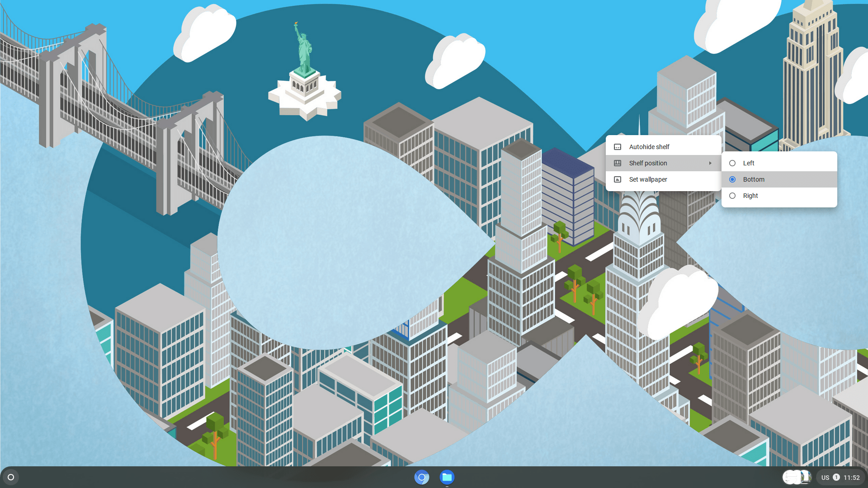Screen dimensions: 868x488
Task: Select the Right shelf position radio option
Action: 779,196
